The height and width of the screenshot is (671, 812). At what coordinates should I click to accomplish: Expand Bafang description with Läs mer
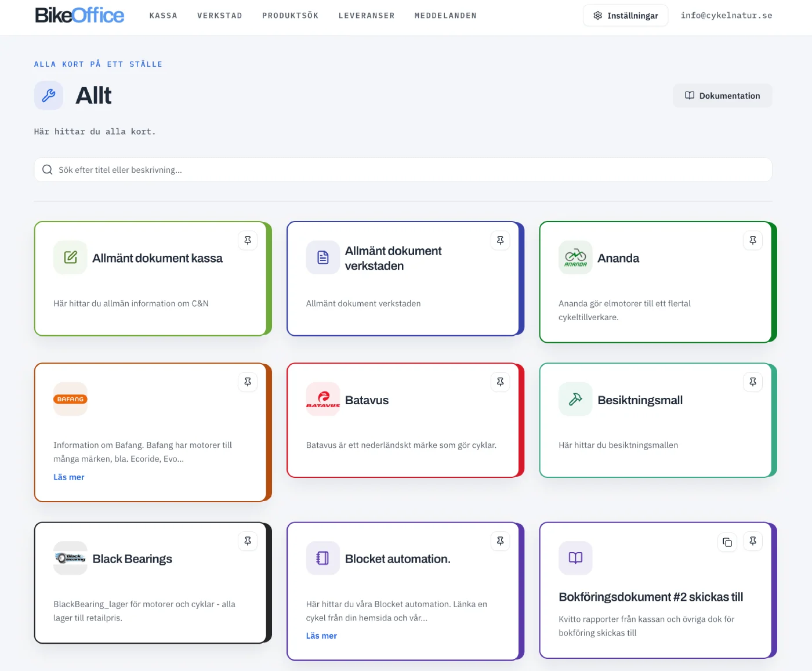[x=69, y=477]
